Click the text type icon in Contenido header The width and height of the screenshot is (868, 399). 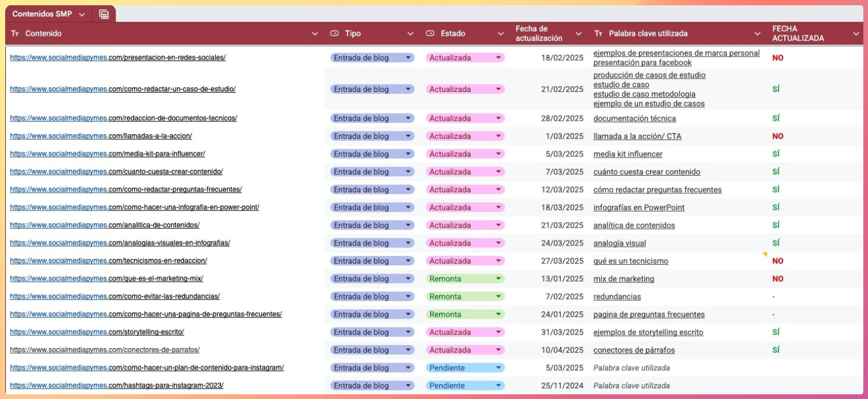(15, 34)
